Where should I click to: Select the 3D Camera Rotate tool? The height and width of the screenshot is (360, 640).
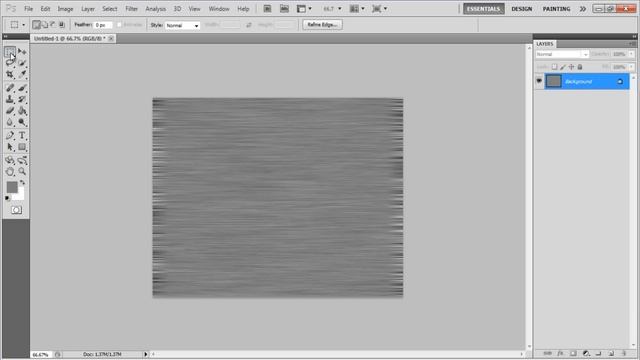coord(22,160)
